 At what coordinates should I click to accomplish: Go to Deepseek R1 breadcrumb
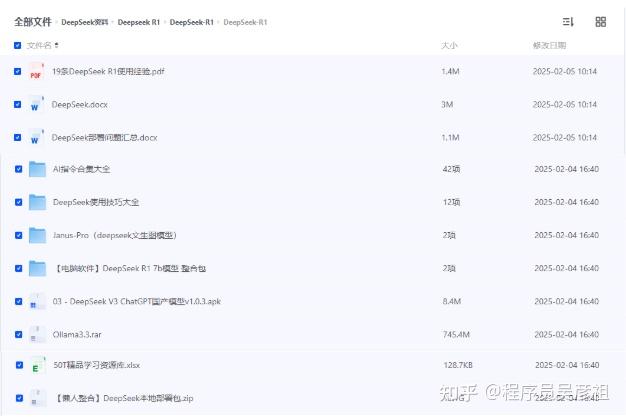click(x=139, y=22)
